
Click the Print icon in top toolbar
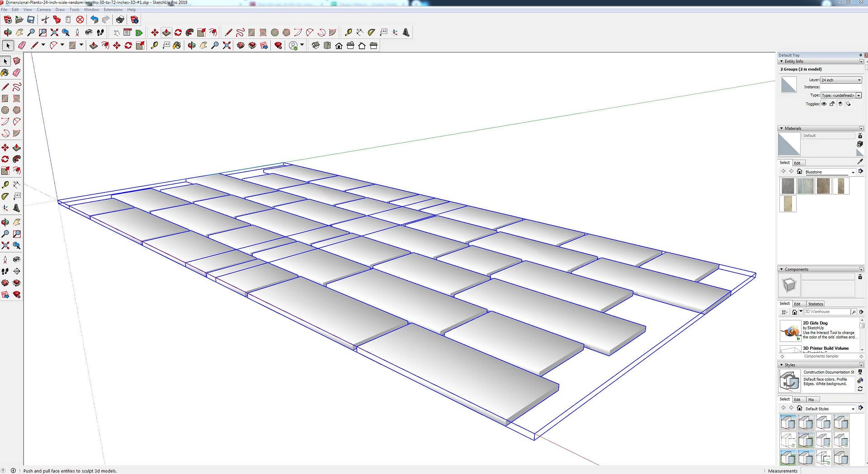click(120, 19)
